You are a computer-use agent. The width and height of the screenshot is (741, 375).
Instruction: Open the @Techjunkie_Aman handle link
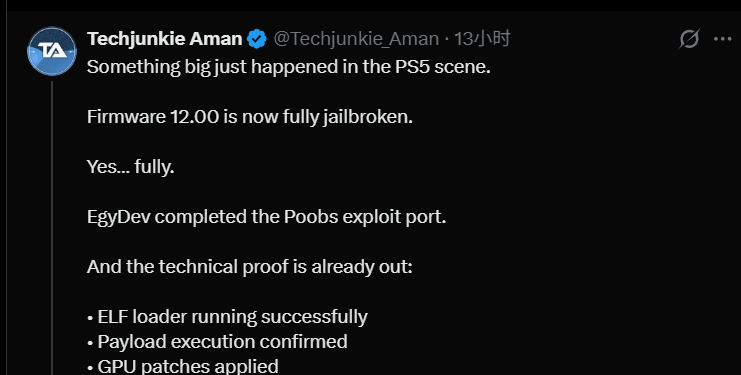(x=356, y=39)
